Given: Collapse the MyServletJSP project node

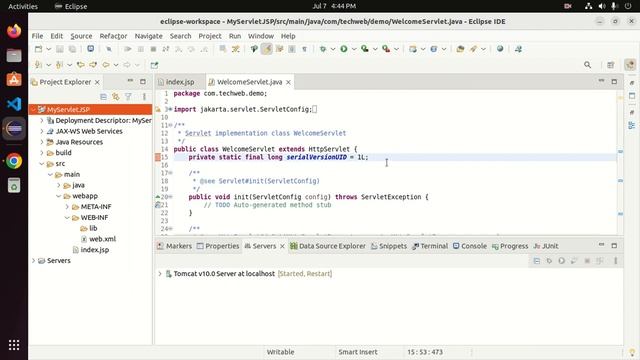Looking at the screenshot, I should (x=33, y=109).
